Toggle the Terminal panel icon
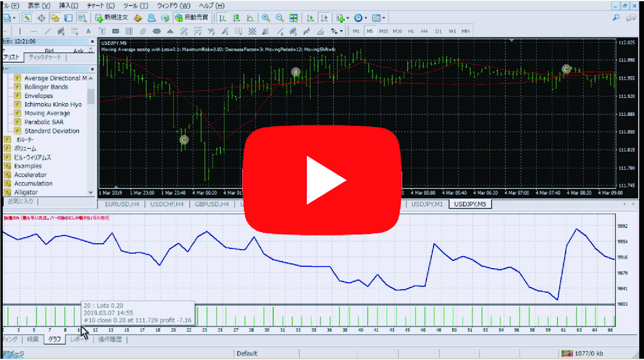This screenshot has height=360, width=644. point(69,18)
